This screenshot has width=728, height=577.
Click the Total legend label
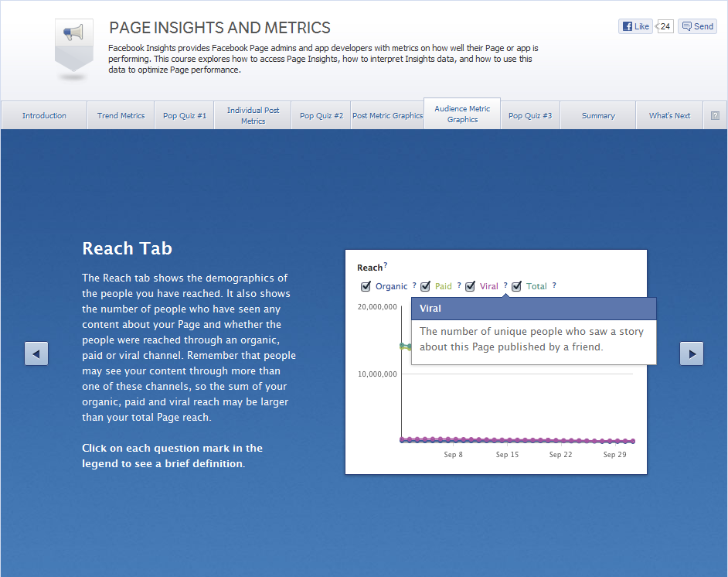(536, 286)
